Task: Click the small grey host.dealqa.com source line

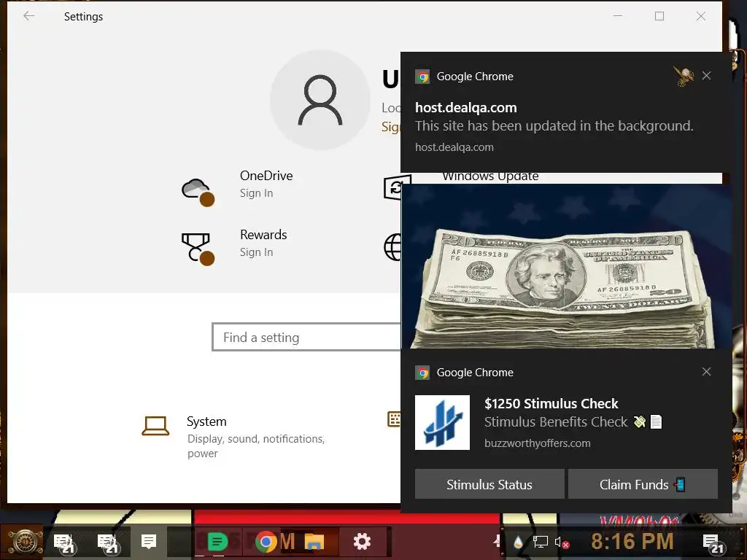Action: (454, 147)
